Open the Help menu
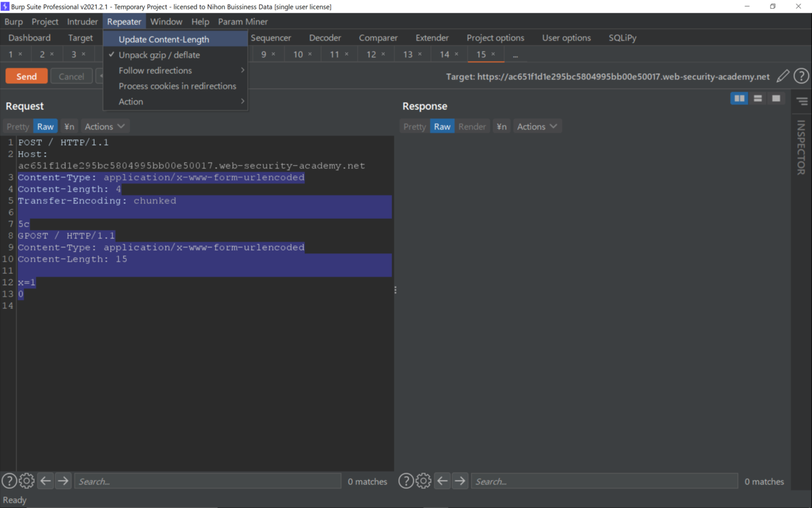This screenshot has height=508, width=812. 200,22
